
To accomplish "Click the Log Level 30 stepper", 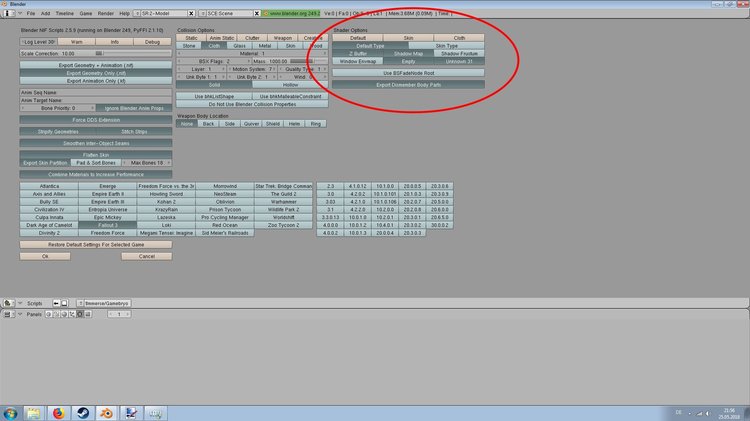I will tap(38, 42).
